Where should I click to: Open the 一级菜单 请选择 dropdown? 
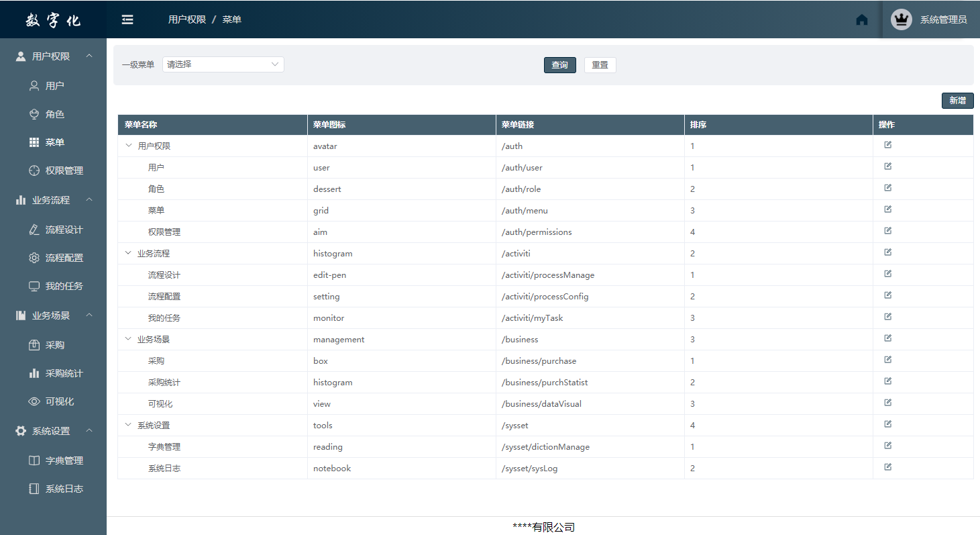tap(223, 64)
